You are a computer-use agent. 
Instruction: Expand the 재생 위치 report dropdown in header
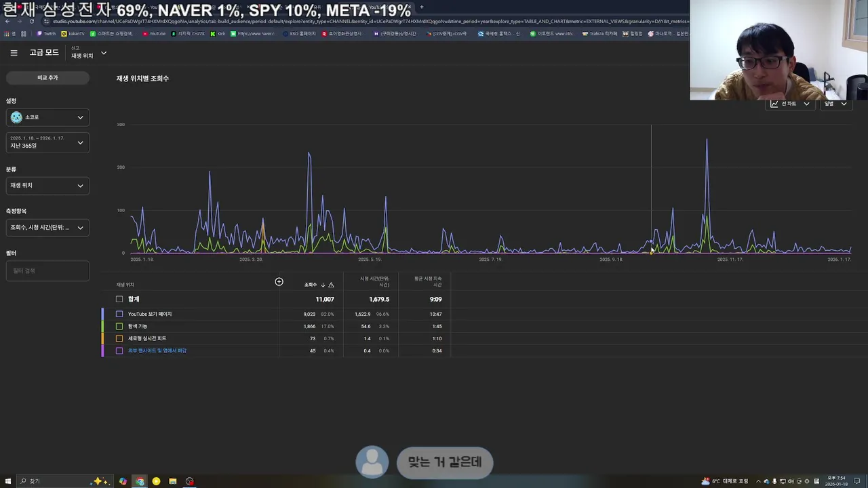(x=89, y=53)
